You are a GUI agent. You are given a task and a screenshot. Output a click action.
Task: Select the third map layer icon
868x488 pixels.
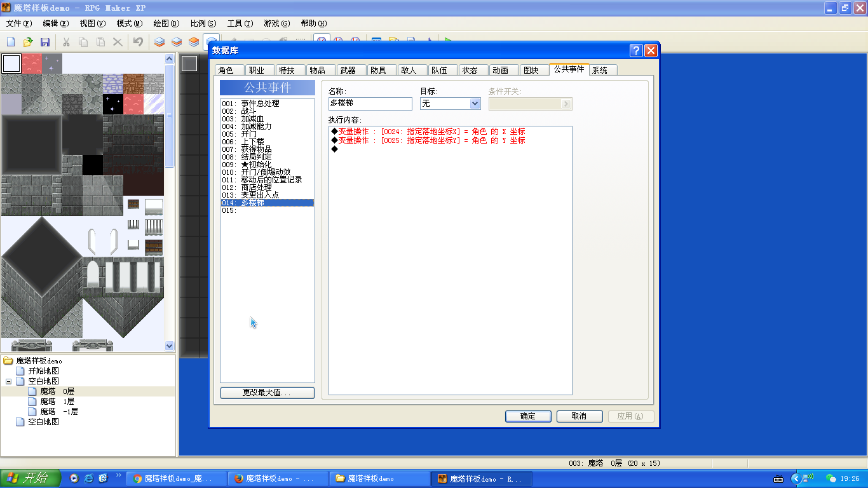pos(194,42)
